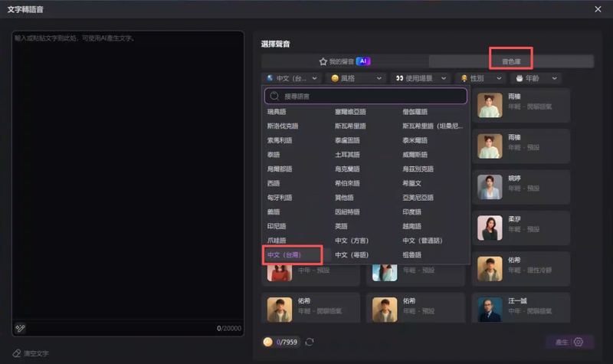This screenshot has width=613, height=364.
Task: Choose the 婉婷 voice avatar
Action: [490, 187]
